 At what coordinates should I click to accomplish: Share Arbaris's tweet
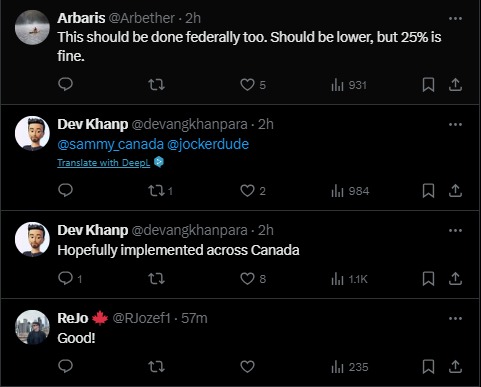click(455, 85)
